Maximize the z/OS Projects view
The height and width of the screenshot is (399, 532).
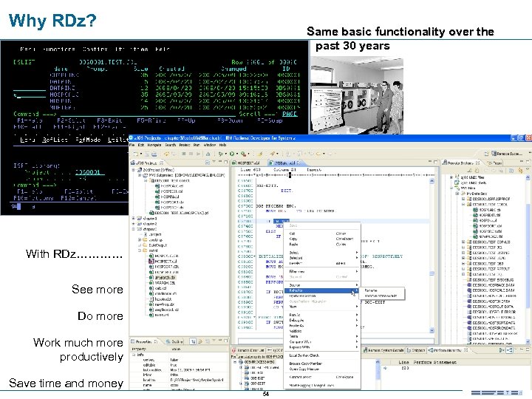click(x=225, y=163)
